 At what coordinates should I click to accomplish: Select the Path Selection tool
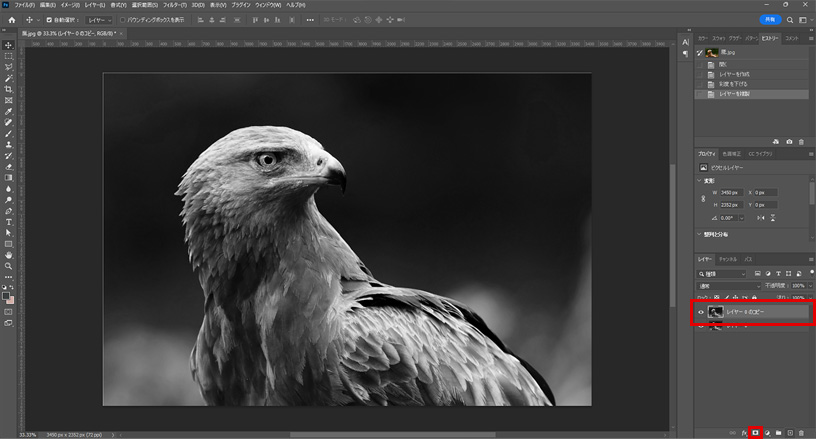click(x=8, y=233)
